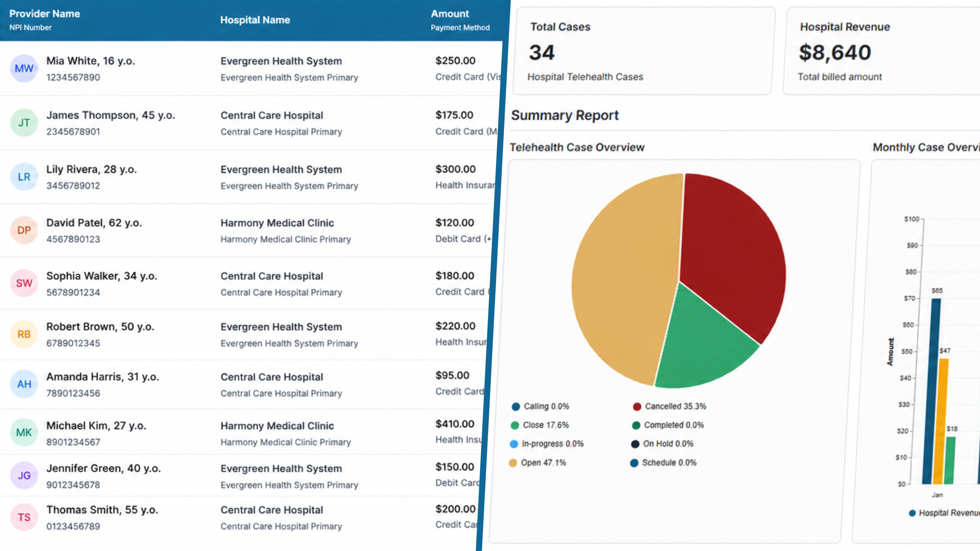Click the Summary Report heading

[565, 115]
